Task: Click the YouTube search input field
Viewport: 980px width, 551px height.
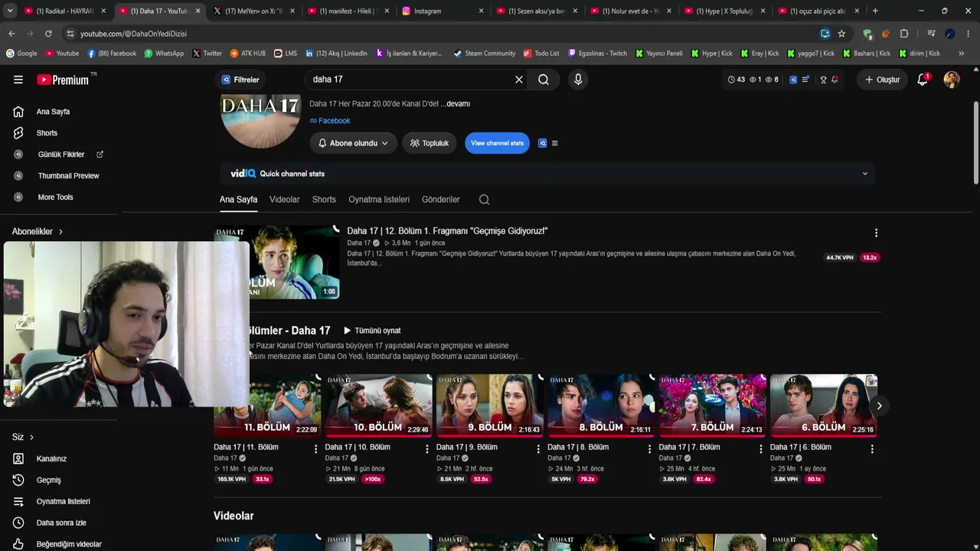Action: click(410, 80)
